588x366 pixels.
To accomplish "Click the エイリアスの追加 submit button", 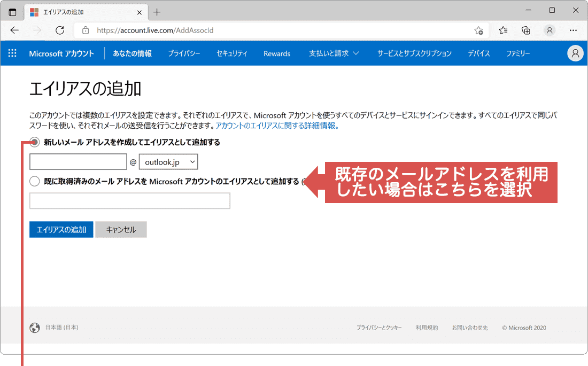I will point(61,229).
